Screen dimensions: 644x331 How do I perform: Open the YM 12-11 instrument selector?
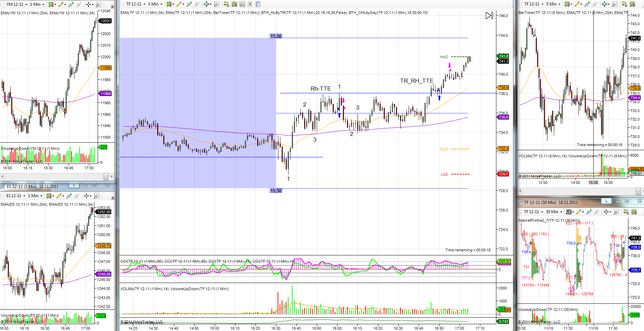(x=17, y=4)
